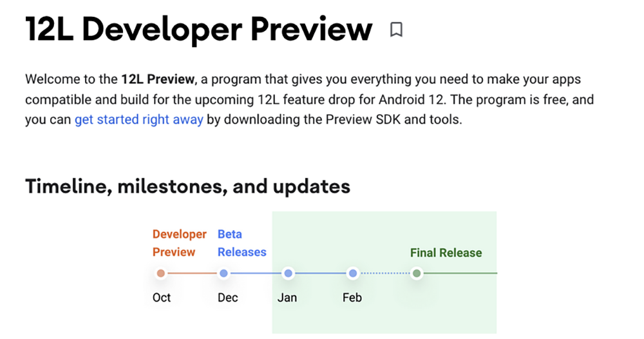Click the Jan month label
The image size is (644, 339).
(287, 298)
